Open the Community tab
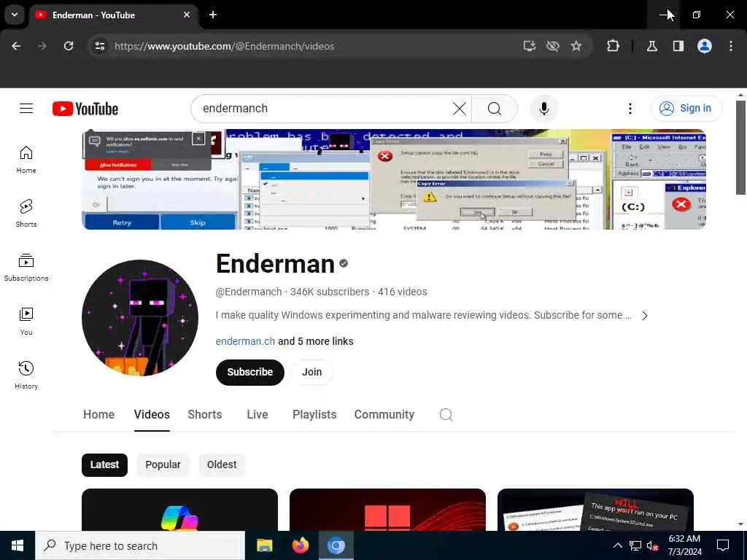This screenshot has width=747, height=560. pyautogui.click(x=384, y=415)
